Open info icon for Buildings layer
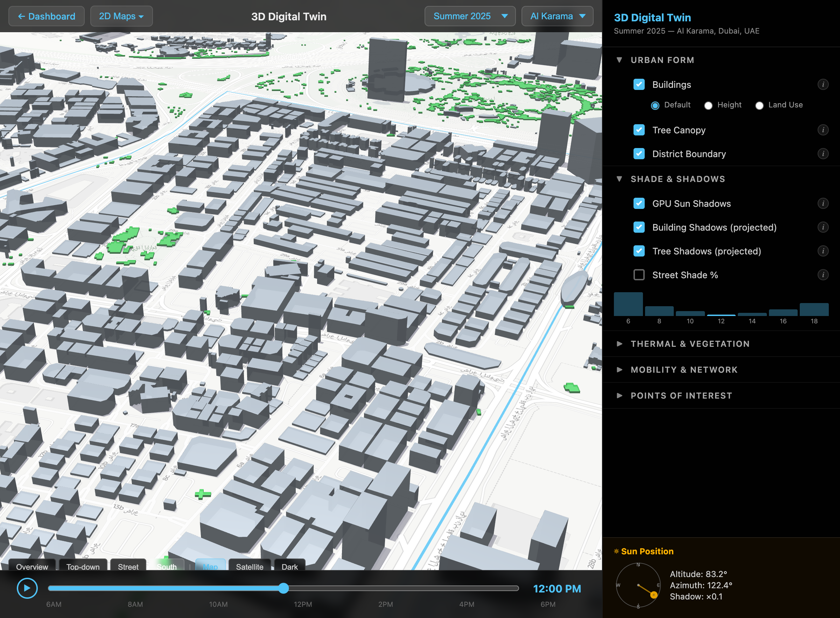Viewport: 840px width, 618px height. pyautogui.click(x=823, y=85)
